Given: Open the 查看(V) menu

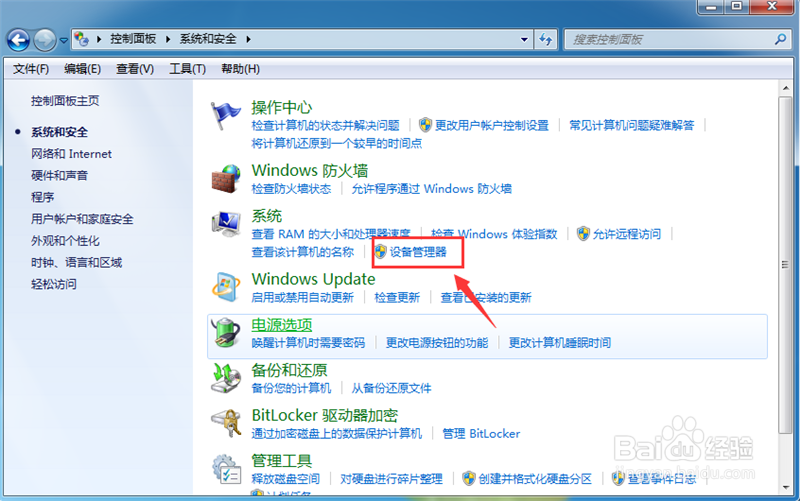Looking at the screenshot, I should point(135,69).
